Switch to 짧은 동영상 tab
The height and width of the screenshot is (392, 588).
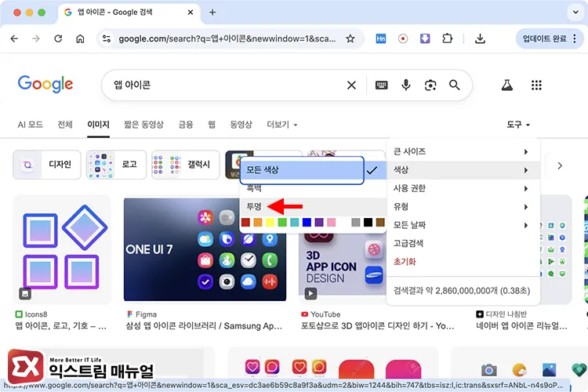pyautogui.click(x=143, y=125)
